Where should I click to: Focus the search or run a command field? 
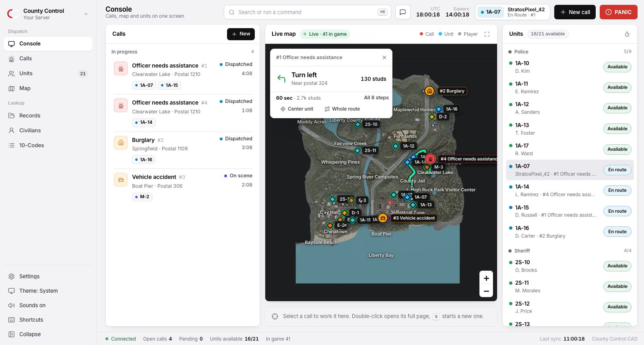tap(307, 12)
